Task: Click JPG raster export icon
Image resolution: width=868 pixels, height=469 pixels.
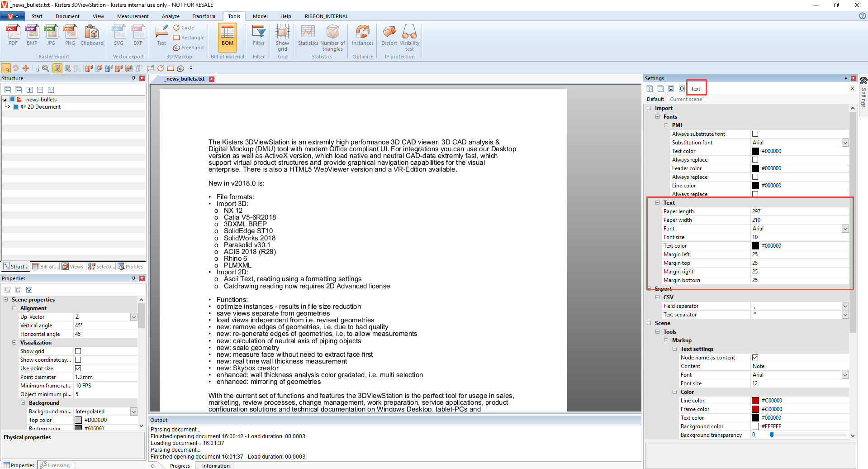Action: coord(51,35)
